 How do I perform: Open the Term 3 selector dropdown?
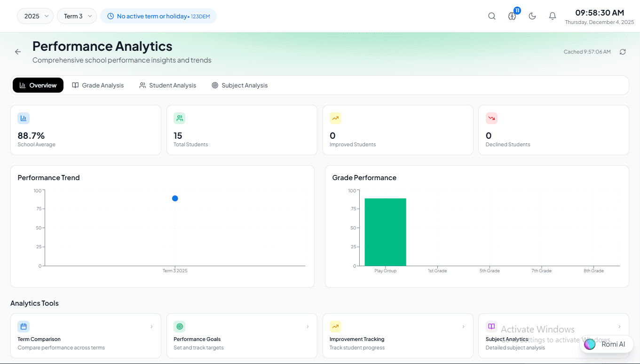[77, 16]
